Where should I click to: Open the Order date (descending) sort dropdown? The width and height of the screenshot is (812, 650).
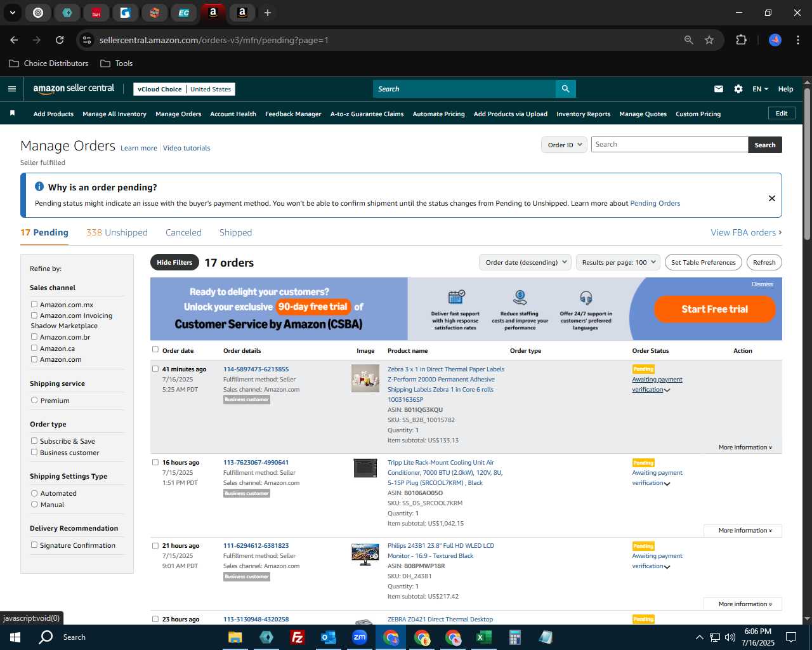pyautogui.click(x=525, y=262)
